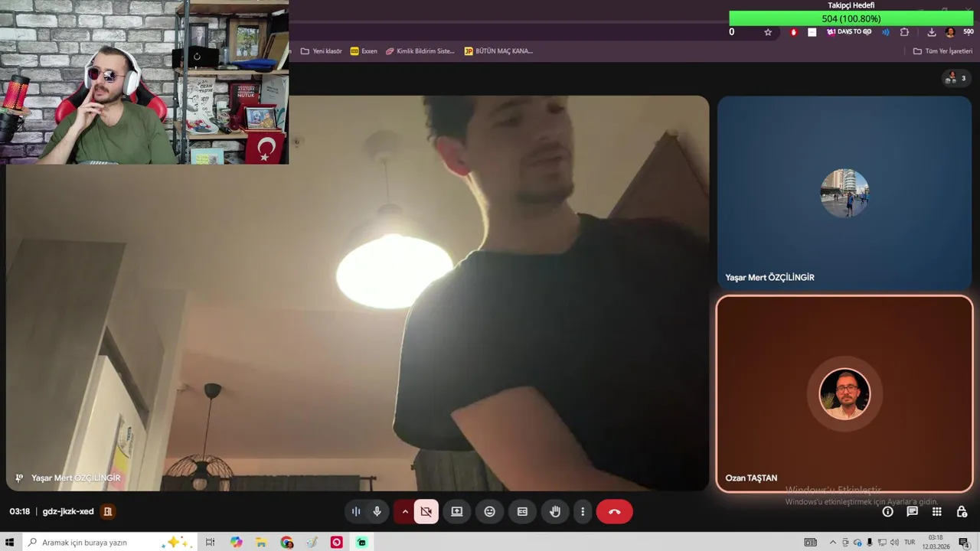Open DAYS TO GO extension

click(849, 32)
